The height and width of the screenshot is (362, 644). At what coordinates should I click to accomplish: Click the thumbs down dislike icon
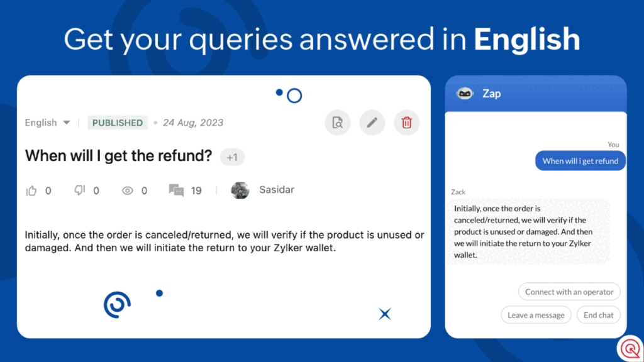(80, 190)
